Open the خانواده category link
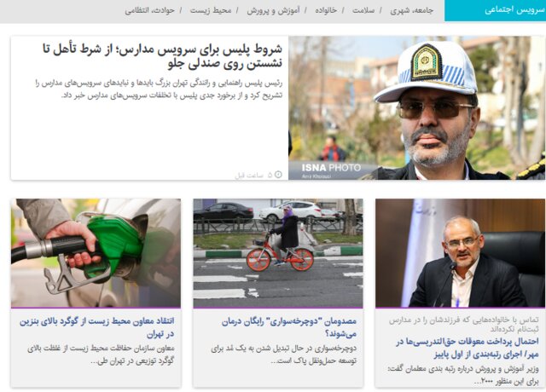Viewport: 546px width, 392px height. click(x=326, y=10)
